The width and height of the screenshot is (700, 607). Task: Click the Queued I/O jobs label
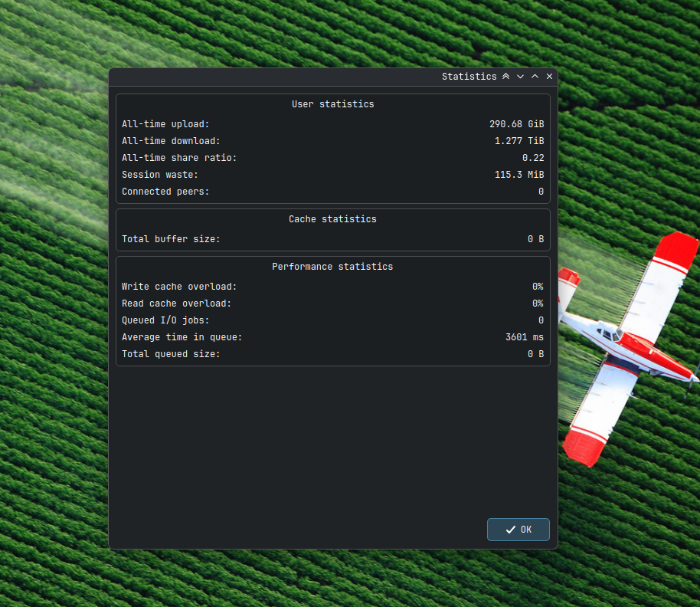pos(165,320)
